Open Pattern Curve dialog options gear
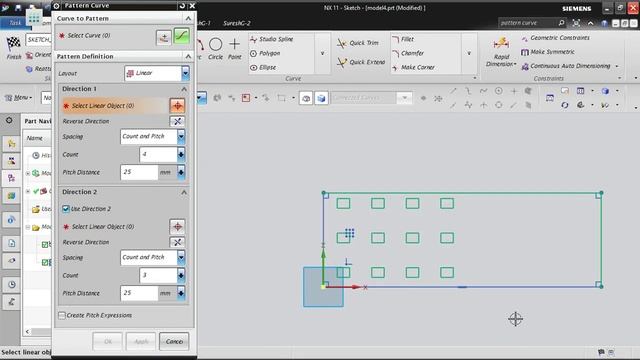Screen dimensions: 640x360 (x=57, y=6)
